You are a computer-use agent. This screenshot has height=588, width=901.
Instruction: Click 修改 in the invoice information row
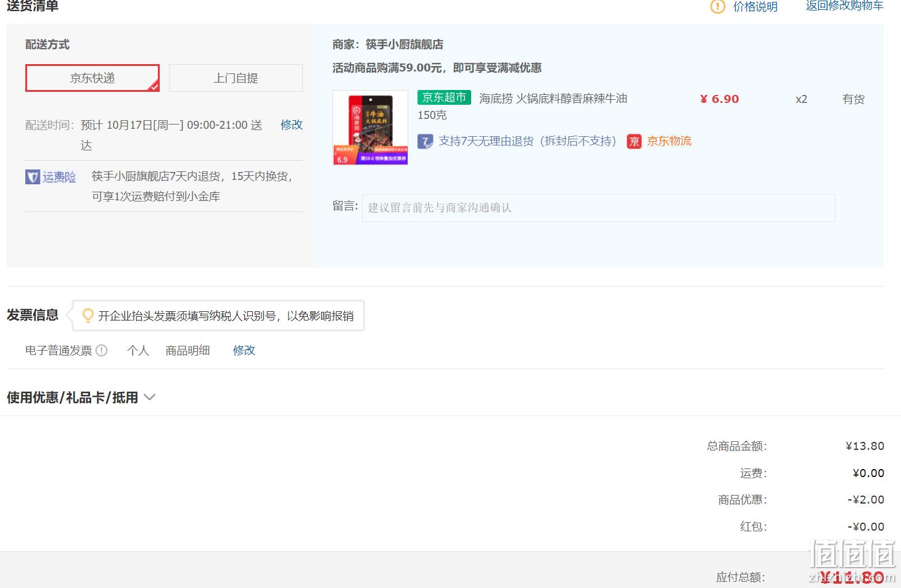(244, 351)
